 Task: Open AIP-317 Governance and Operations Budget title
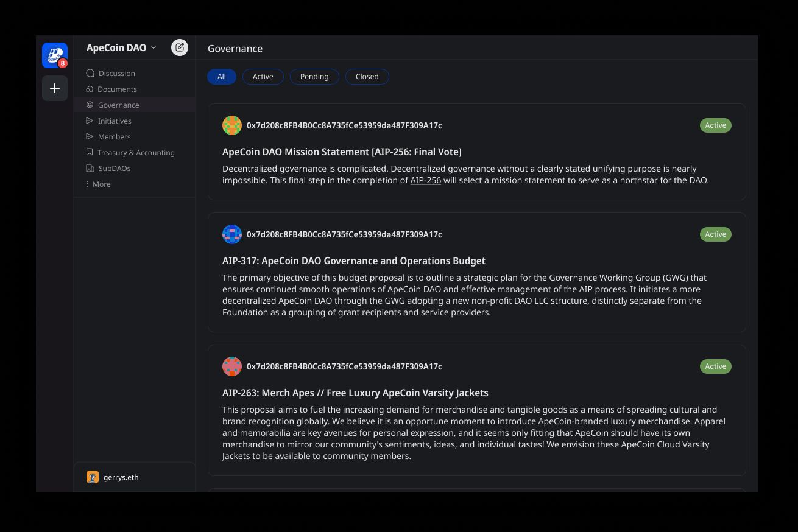pos(354,261)
